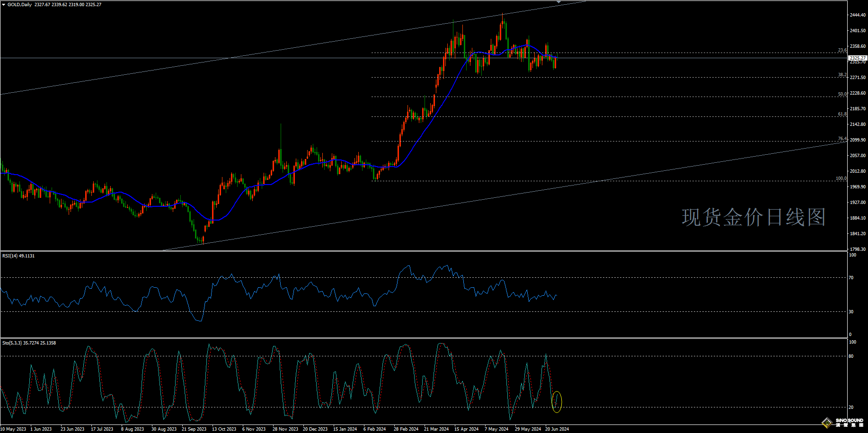Click the 61.8 Fibonacci retracement label
The height and width of the screenshot is (433, 868).
coord(842,114)
